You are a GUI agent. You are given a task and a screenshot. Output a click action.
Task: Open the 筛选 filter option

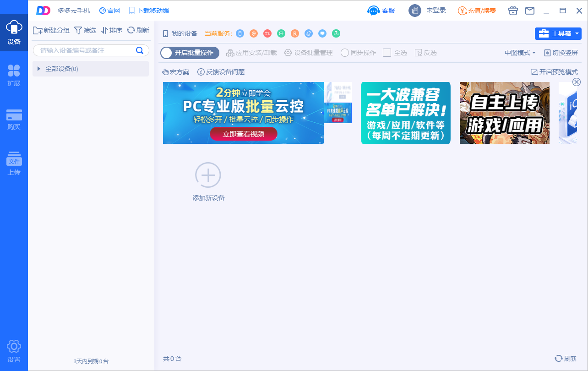85,30
